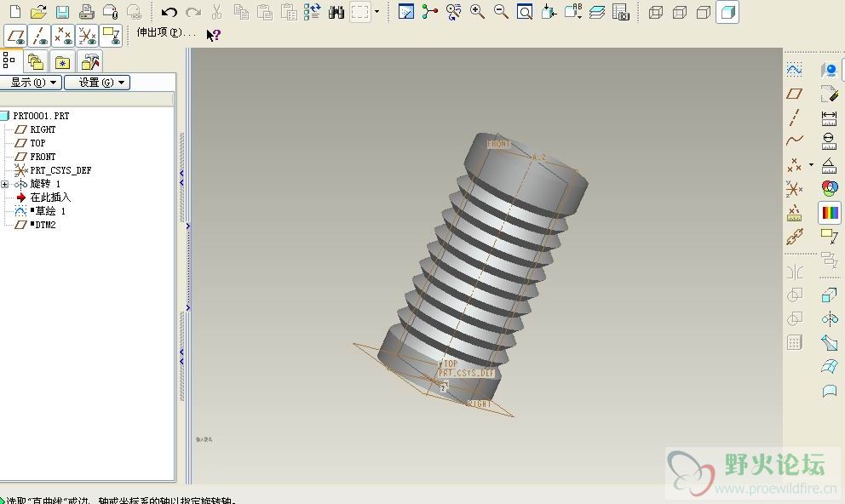
Task: Launch the view manager
Action: click(x=621, y=12)
